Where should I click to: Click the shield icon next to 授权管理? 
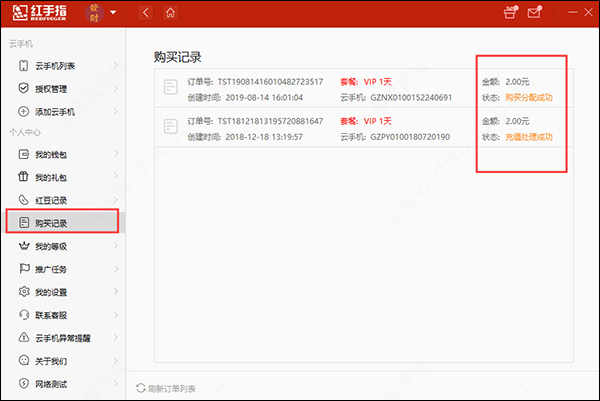coord(23,88)
